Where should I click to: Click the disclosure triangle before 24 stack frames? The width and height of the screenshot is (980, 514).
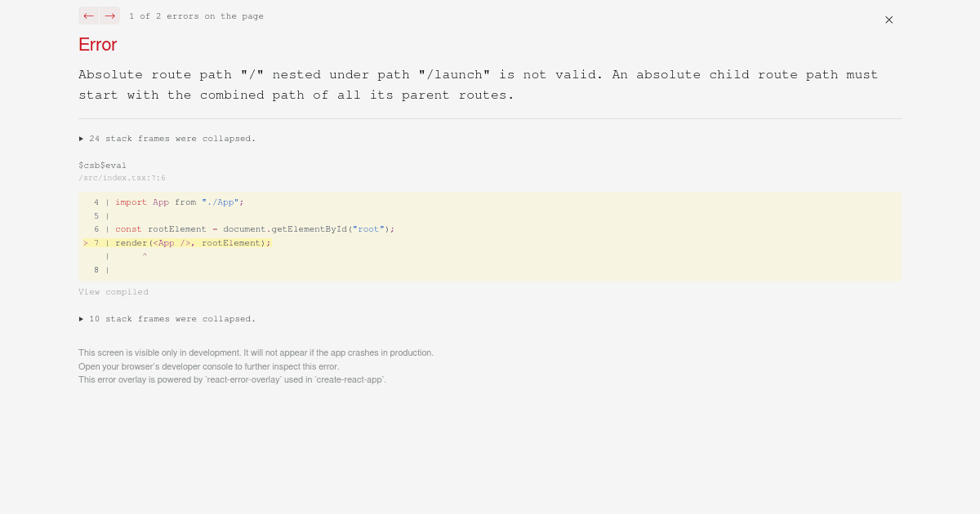81,138
